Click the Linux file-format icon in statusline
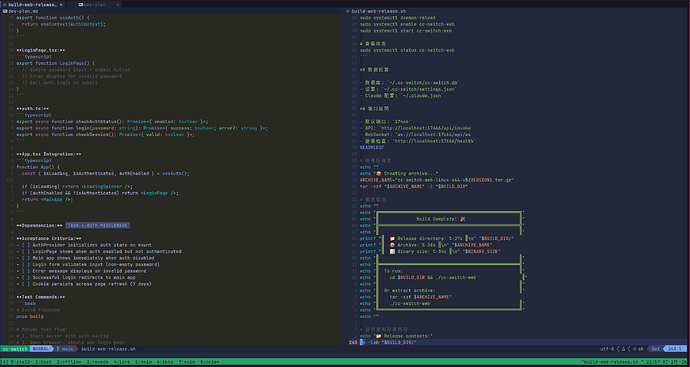The height and width of the screenshot is (367, 690). pyautogui.click(x=624, y=349)
